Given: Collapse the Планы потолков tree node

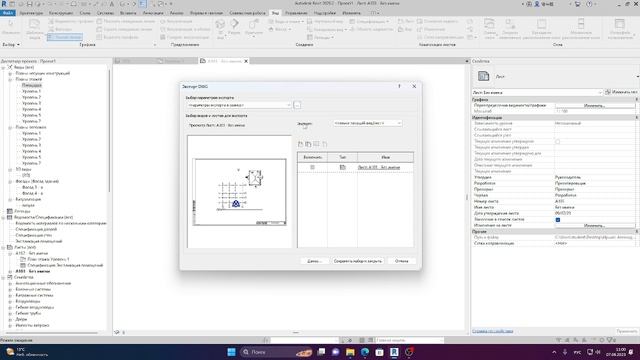Looking at the screenshot, I should point(10,127).
